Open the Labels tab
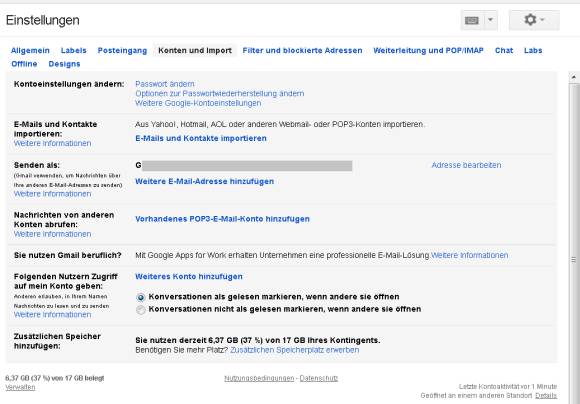The width and height of the screenshot is (580, 404). 74,50
